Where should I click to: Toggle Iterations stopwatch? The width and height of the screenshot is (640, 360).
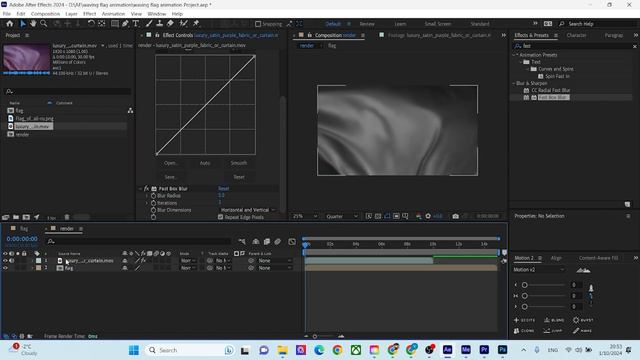tap(153, 203)
